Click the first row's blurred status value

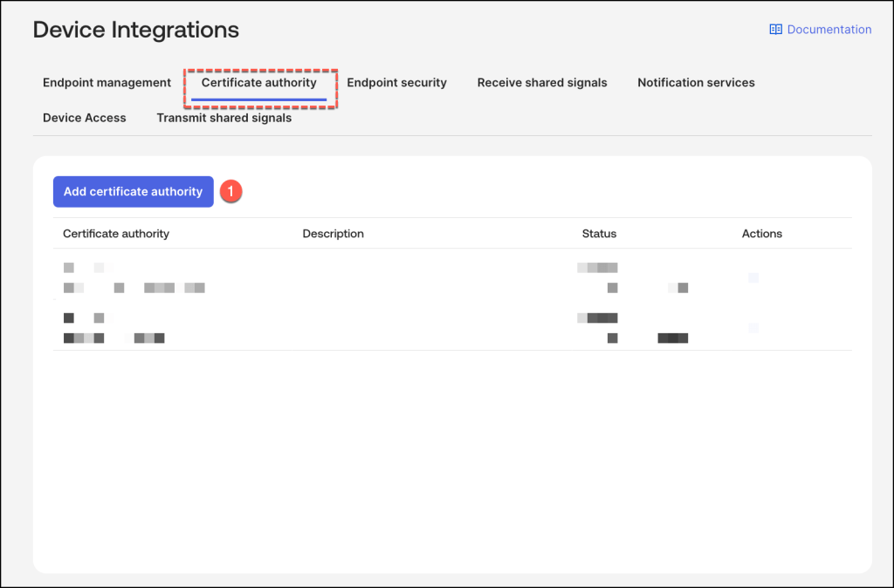(599, 268)
